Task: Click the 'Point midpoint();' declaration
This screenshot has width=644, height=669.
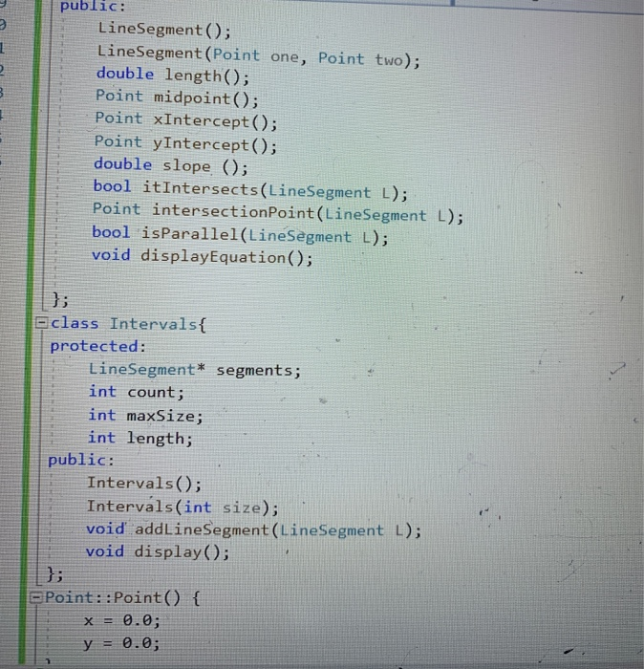Action: tap(177, 97)
